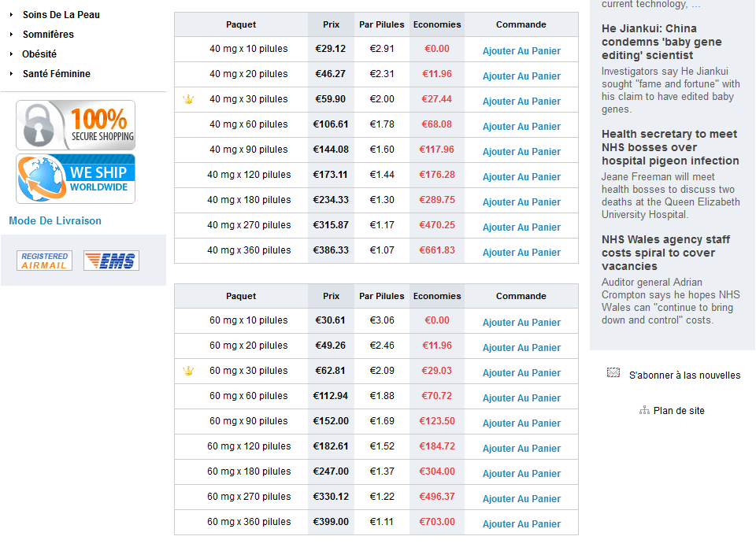Click the €247.00 price for 180 pilules

click(x=330, y=471)
